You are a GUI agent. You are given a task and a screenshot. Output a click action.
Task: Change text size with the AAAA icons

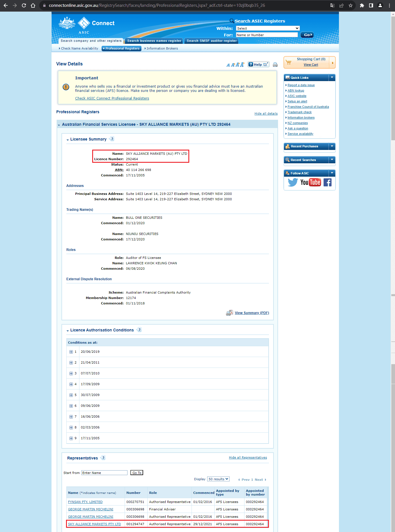pyautogui.click(x=235, y=65)
